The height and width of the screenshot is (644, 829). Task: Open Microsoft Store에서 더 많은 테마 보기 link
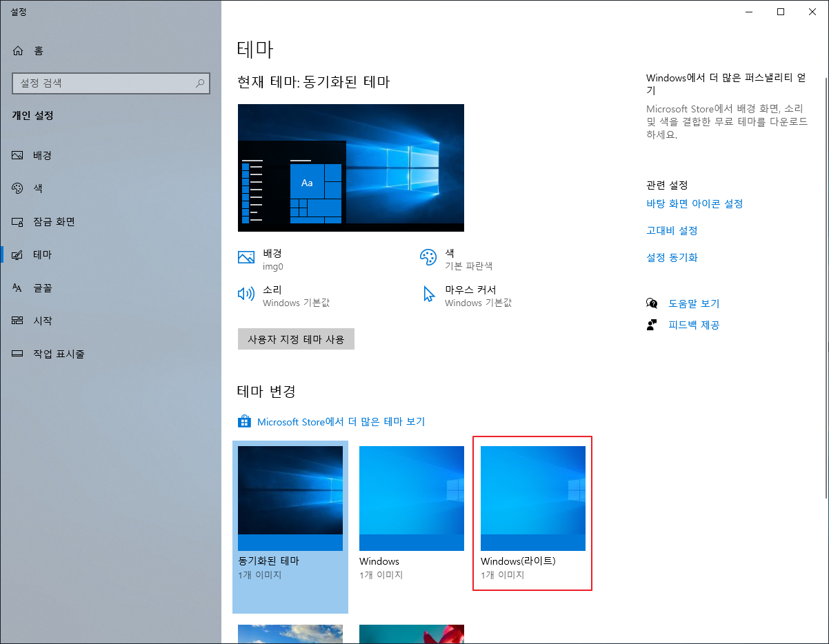tap(341, 421)
